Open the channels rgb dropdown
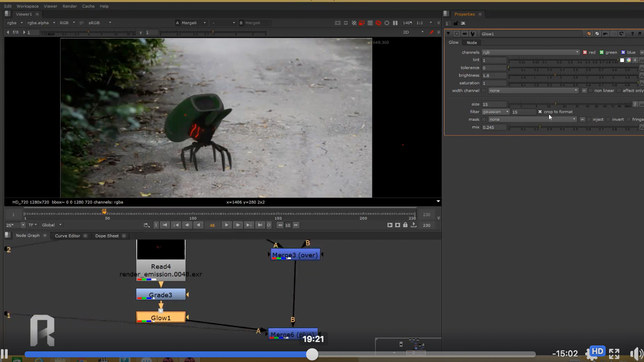Image resolution: width=644 pixels, height=362 pixels. [x=530, y=52]
